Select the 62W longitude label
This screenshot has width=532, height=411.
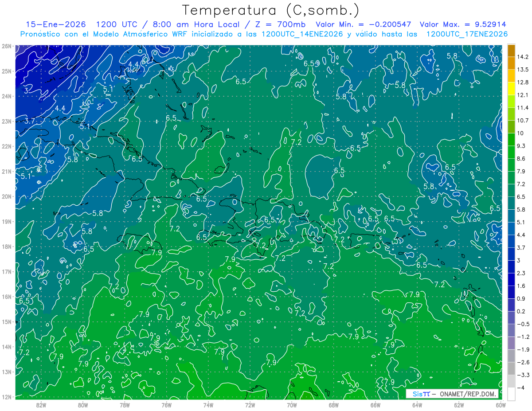[459, 405]
